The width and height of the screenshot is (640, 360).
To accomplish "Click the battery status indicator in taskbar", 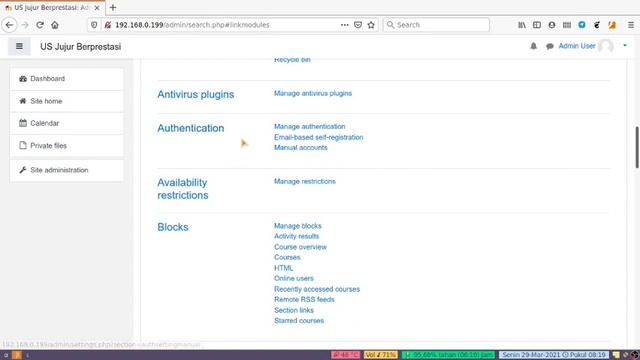I will click(x=448, y=355).
